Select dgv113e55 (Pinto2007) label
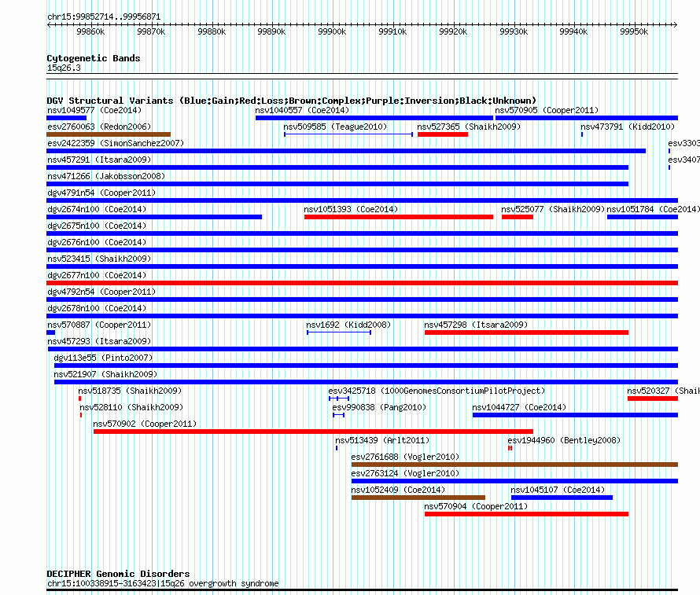 click(x=103, y=358)
